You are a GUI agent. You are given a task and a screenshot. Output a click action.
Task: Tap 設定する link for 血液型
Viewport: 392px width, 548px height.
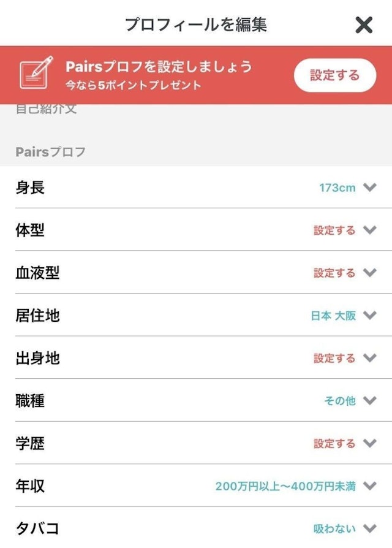(334, 273)
